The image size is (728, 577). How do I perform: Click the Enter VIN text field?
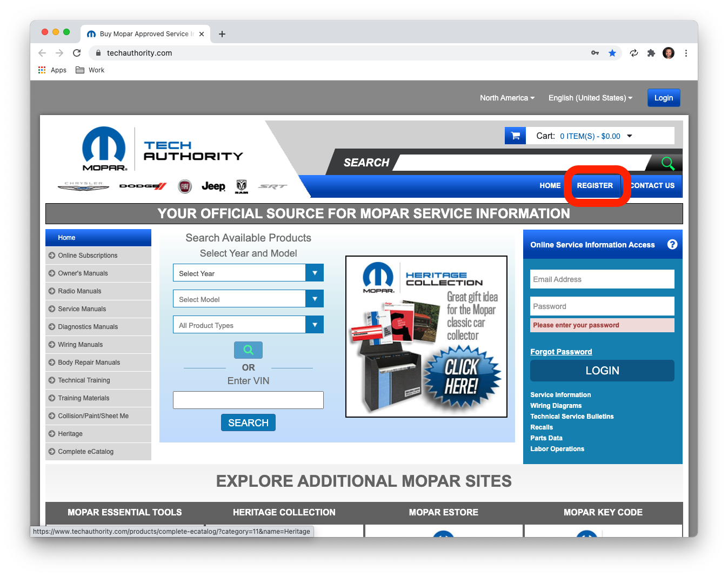tap(248, 400)
